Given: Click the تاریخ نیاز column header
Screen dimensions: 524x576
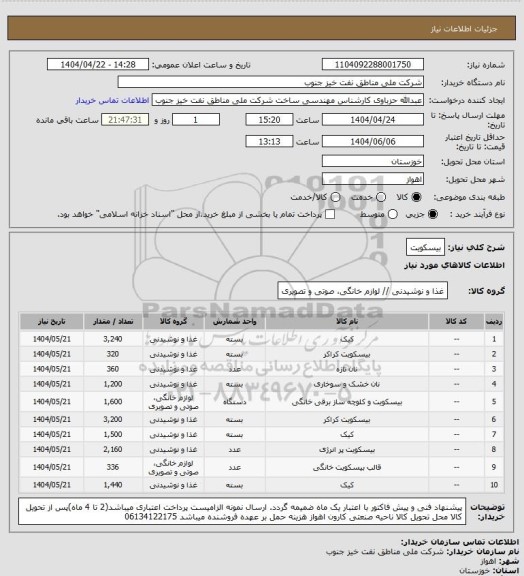Looking at the screenshot, I should (51, 321).
